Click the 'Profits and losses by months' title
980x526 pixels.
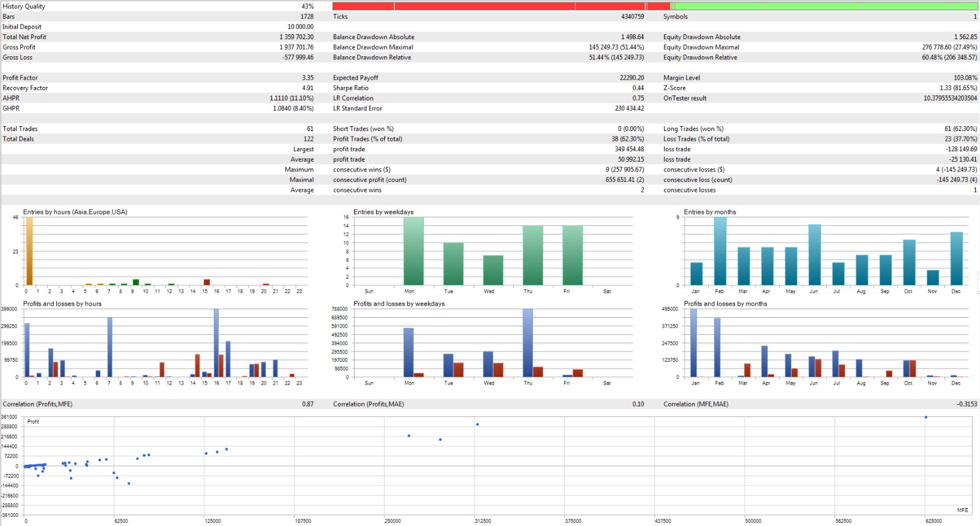tap(725, 304)
